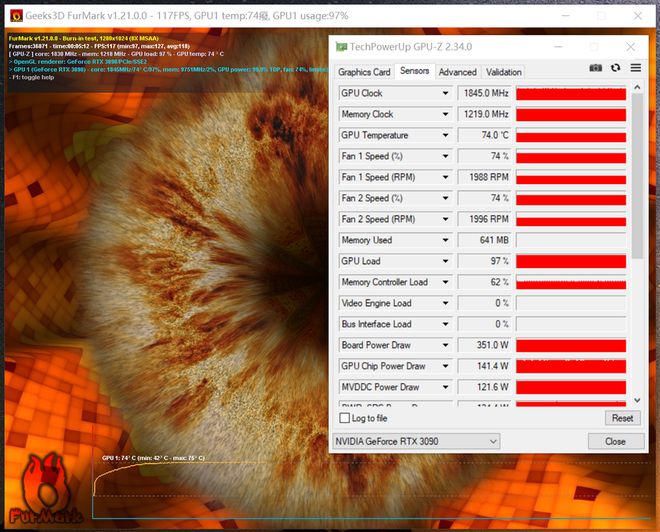Viewport: 660px width, 532px height.
Task: Click the 351.0 W Board Power value
Action: 484,345
